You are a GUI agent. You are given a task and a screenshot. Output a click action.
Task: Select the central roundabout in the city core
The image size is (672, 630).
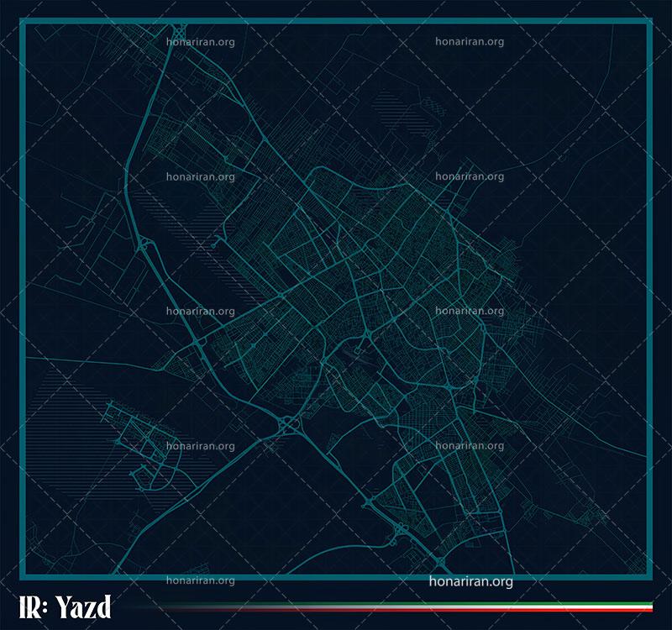(x=367, y=336)
